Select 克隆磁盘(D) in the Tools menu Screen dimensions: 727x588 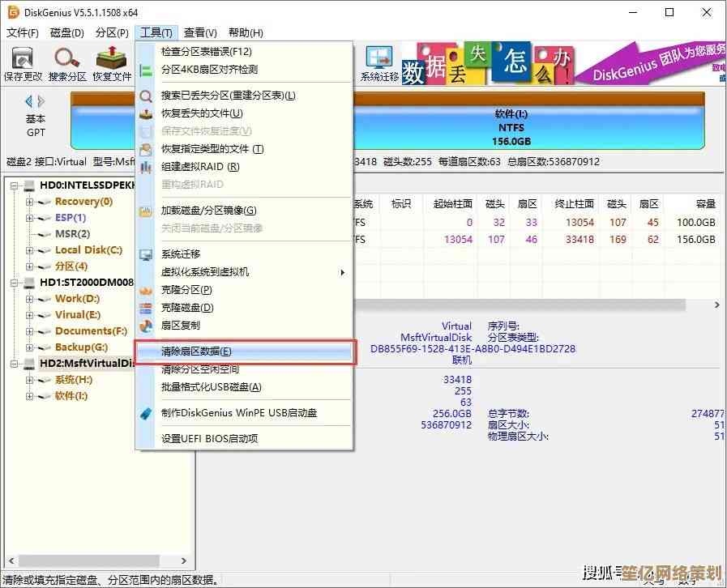click(x=187, y=308)
